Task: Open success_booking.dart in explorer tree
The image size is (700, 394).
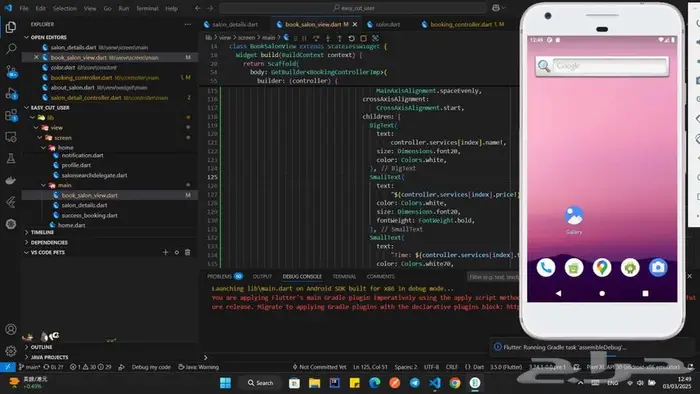Action: point(89,216)
